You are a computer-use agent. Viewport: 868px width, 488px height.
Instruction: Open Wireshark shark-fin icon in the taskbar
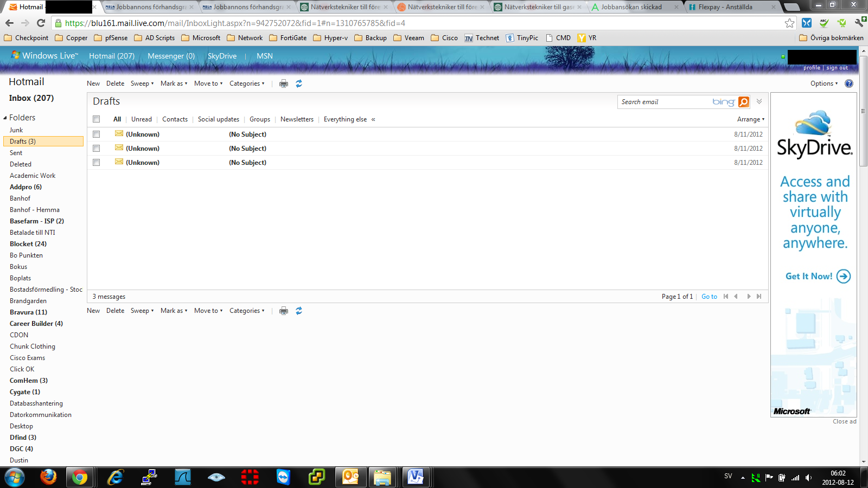click(x=183, y=477)
